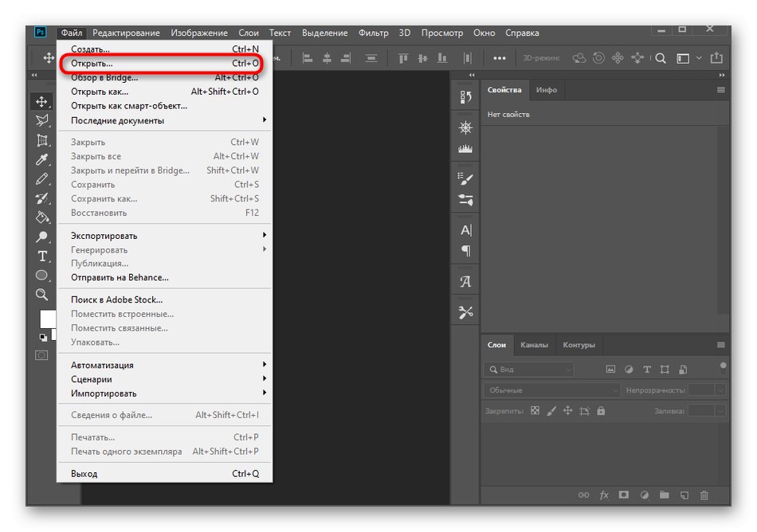Open the Histogram panel icon
This screenshot has width=757, height=532.
click(465, 147)
